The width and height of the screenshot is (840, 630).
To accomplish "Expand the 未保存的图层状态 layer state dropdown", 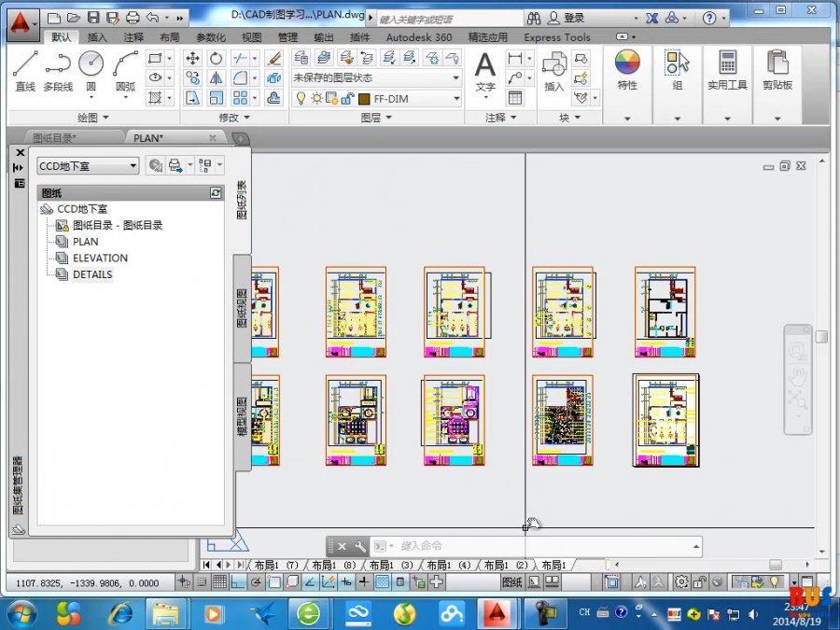I will [455, 77].
